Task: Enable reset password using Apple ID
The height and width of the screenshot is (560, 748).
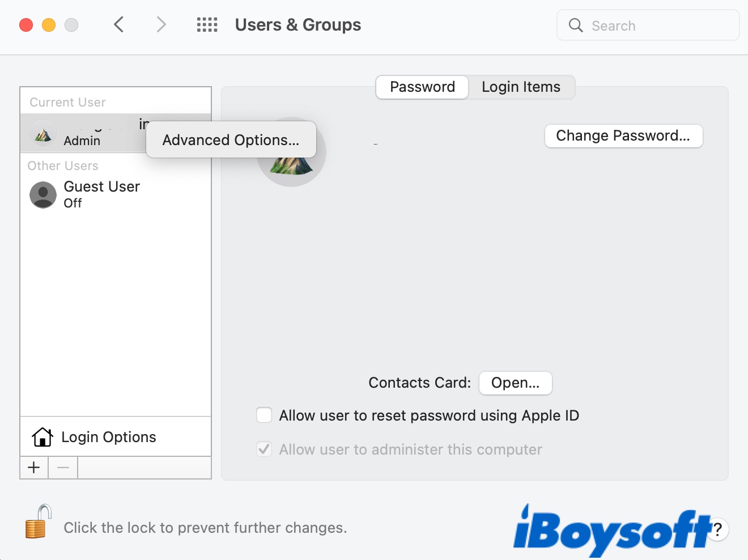Action: tap(264, 415)
